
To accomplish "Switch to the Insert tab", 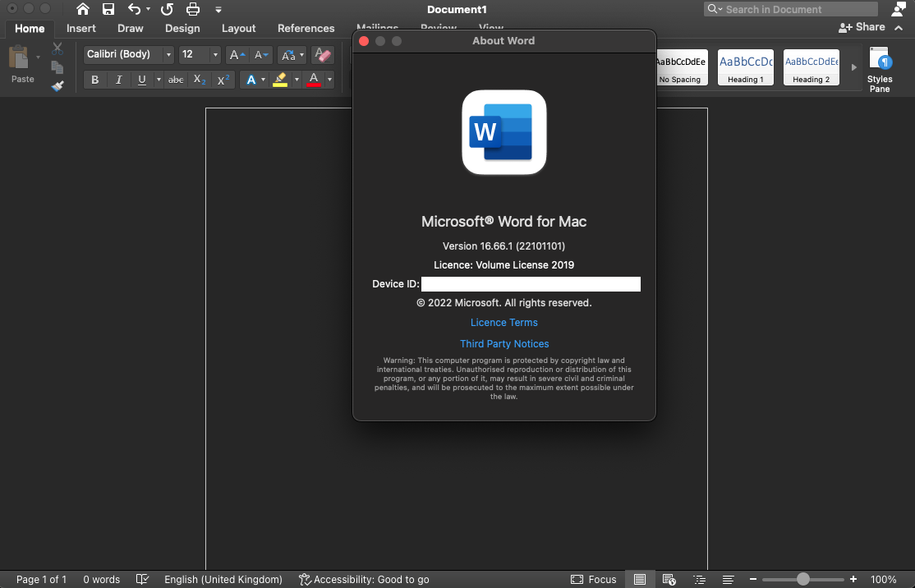I will point(81,28).
